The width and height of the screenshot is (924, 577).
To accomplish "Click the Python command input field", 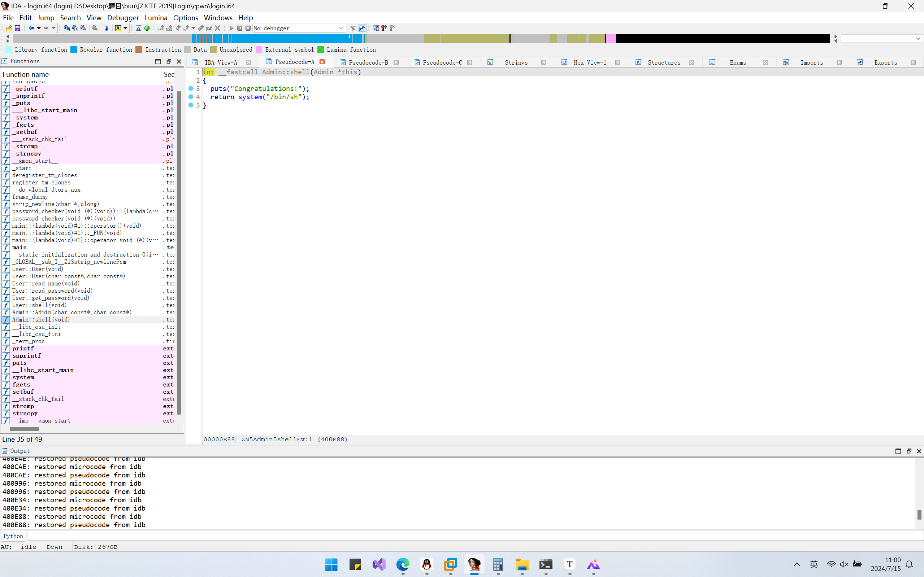I will click(x=475, y=536).
